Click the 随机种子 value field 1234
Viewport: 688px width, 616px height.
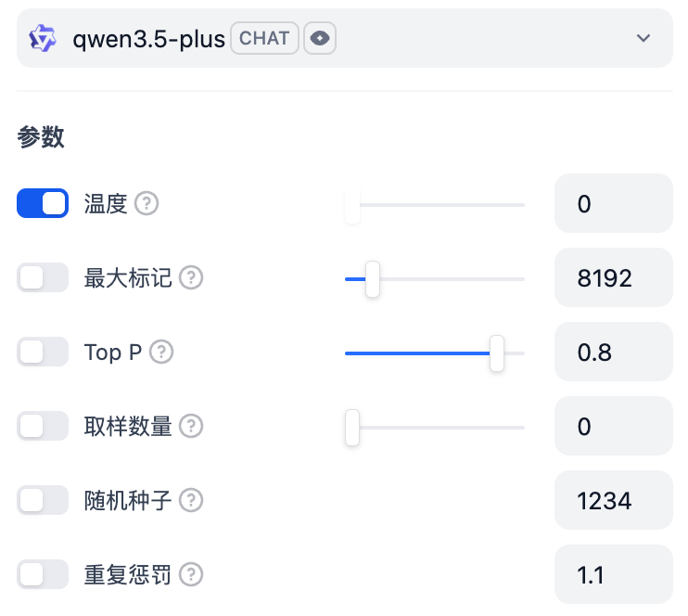[x=613, y=501]
